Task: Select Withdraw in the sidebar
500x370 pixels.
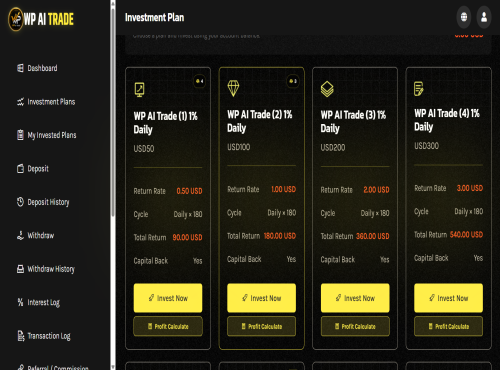Action: click(35, 235)
